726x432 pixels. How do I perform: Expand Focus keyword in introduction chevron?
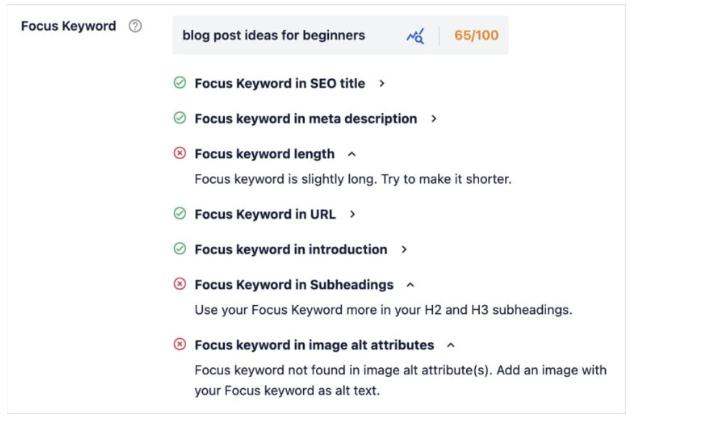403,249
